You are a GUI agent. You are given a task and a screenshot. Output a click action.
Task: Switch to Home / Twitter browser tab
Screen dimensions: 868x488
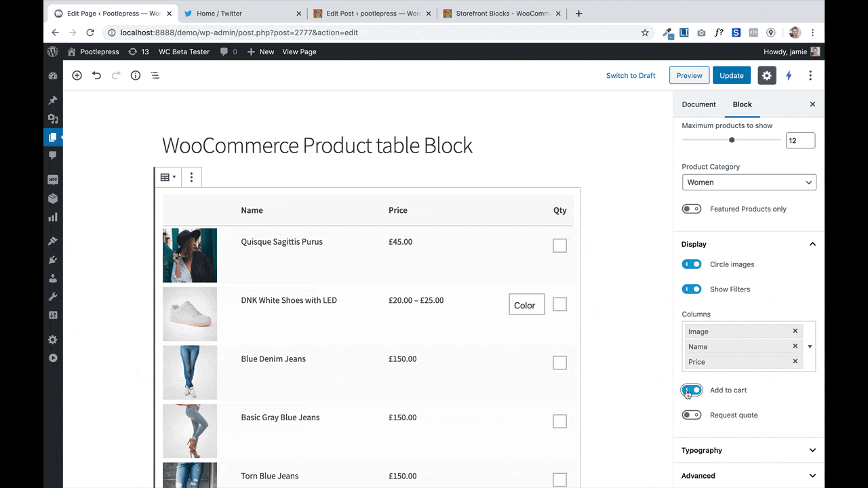pyautogui.click(x=242, y=14)
